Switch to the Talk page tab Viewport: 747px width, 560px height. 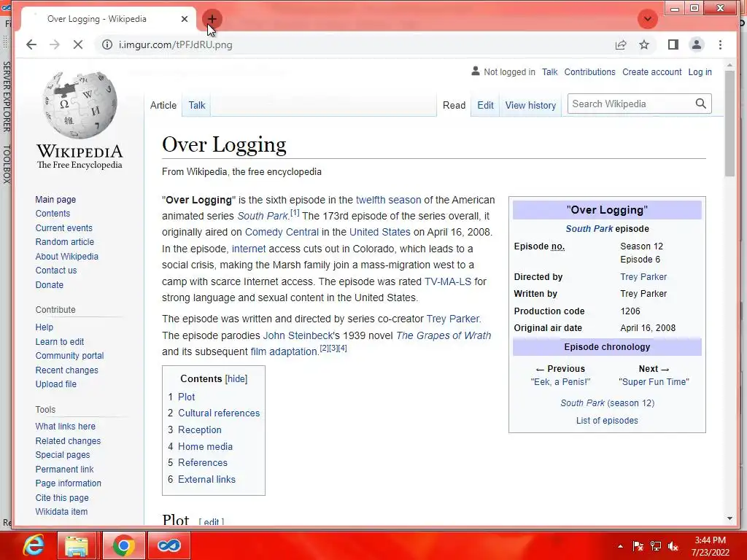tap(197, 105)
